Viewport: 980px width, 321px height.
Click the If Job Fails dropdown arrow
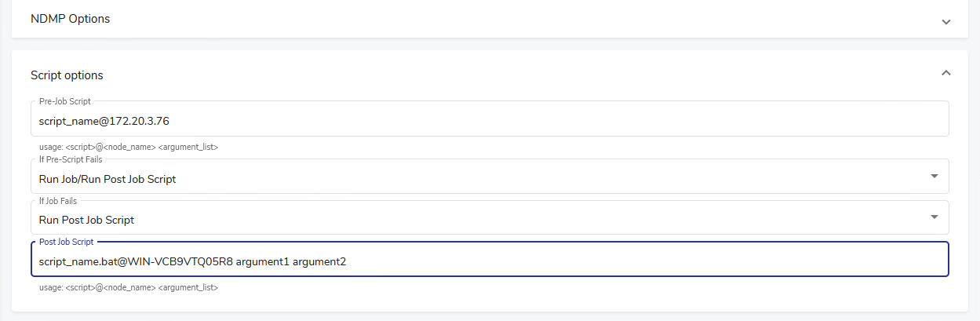(934, 217)
